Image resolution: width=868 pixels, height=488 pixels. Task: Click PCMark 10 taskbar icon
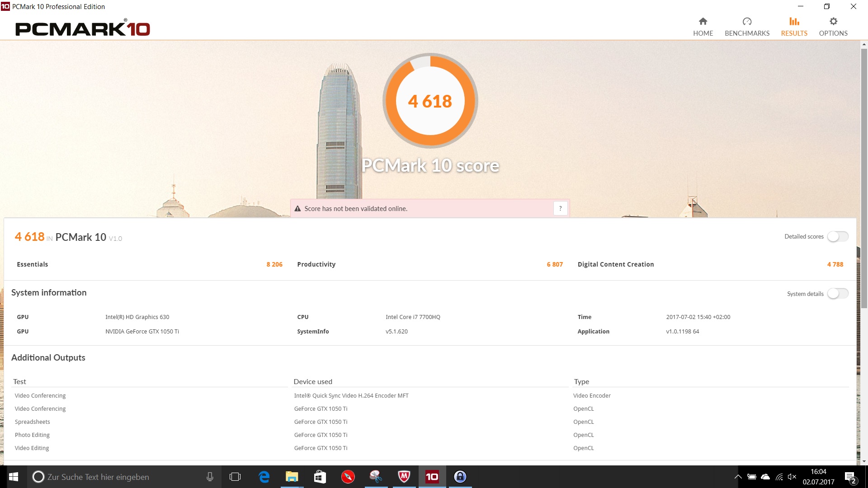click(x=432, y=477)
